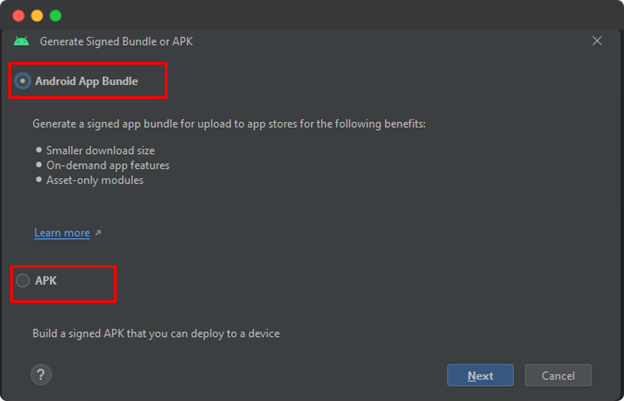The image size is (624, 401).
Task: Click the Android App Bundle label text
Action: click(x=86, y=81)
